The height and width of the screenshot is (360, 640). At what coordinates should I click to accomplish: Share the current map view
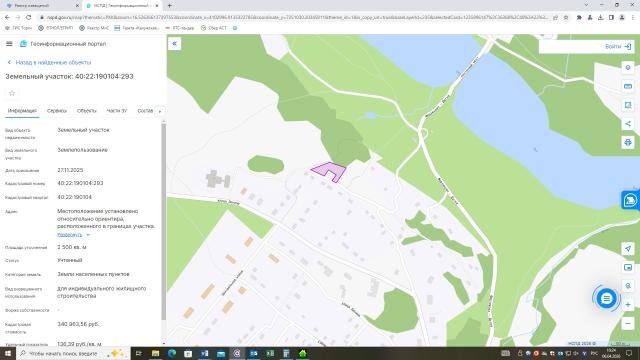(628, 124)
